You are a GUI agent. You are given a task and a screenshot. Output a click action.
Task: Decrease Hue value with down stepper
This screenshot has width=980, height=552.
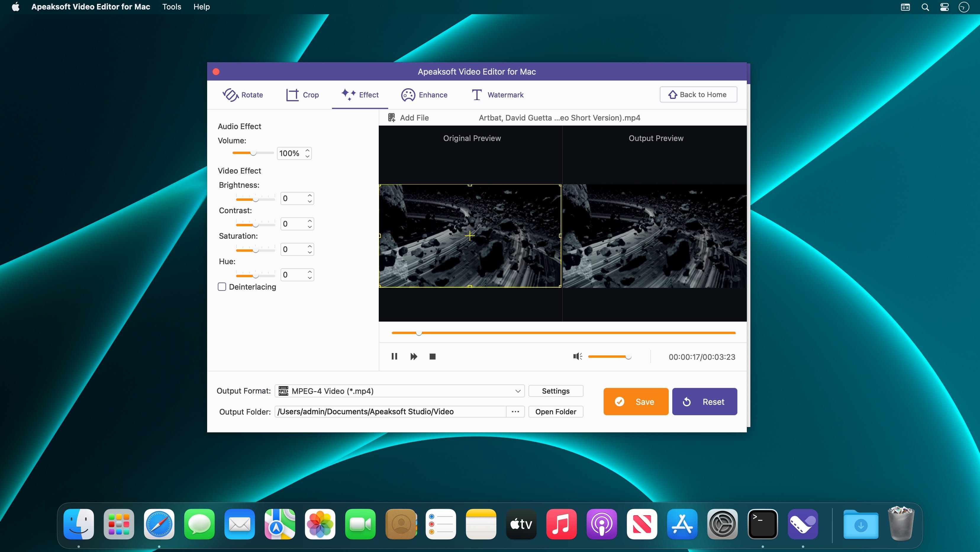point(310,278)
